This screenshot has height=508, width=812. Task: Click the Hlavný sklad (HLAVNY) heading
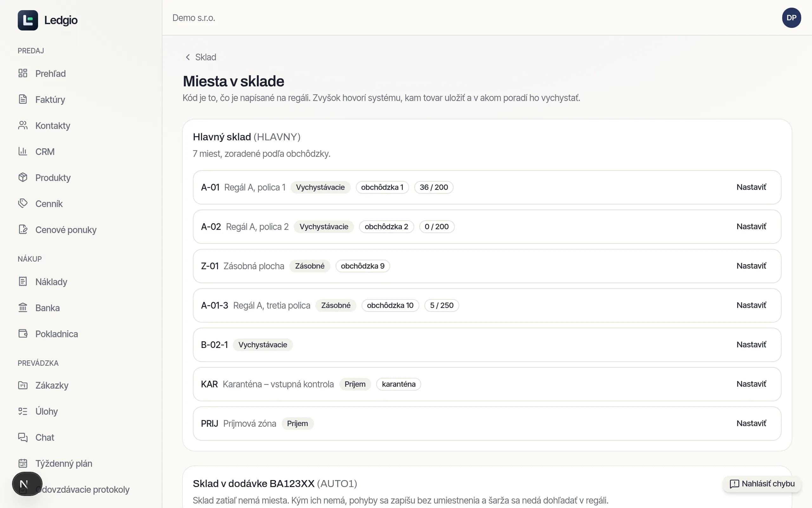[x=247, y=137]
